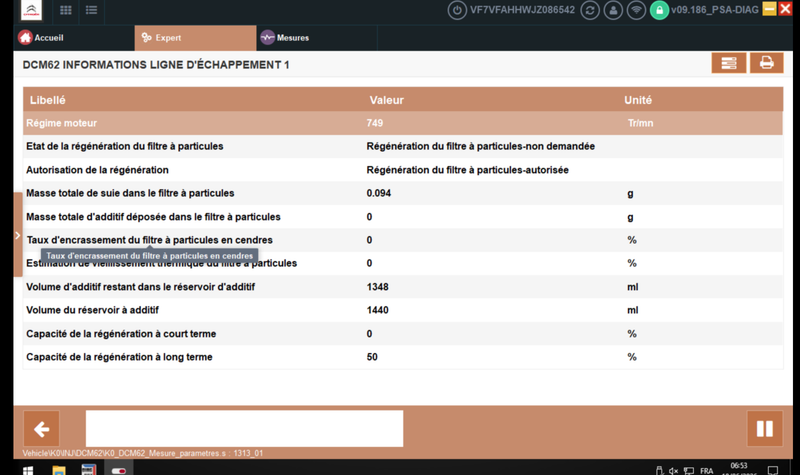800x475 pixels.
Task: Go back with the arrow button
Action: [41, 429]
